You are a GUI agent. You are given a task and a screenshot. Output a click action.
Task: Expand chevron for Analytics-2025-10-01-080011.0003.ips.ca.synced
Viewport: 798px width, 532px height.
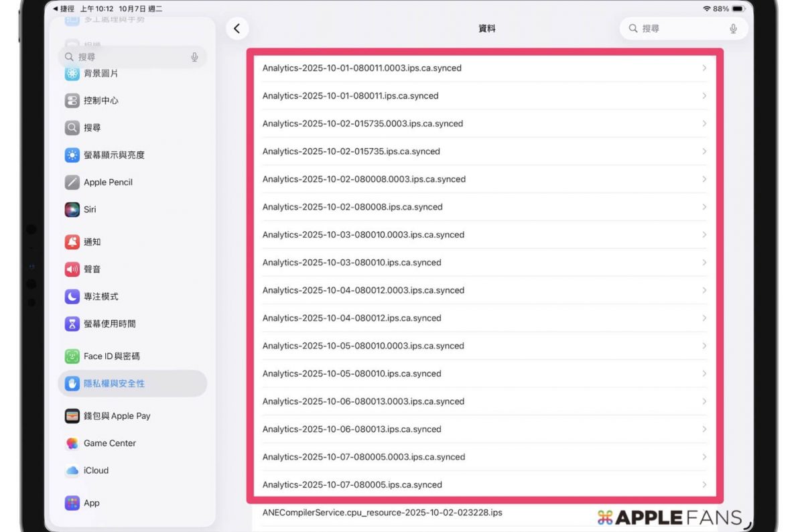point(704,68)
